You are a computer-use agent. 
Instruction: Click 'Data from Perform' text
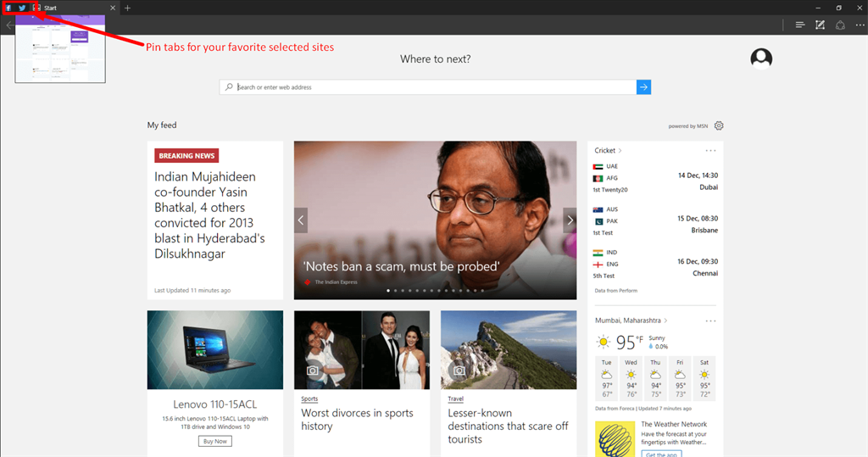(x=615, y=290)
